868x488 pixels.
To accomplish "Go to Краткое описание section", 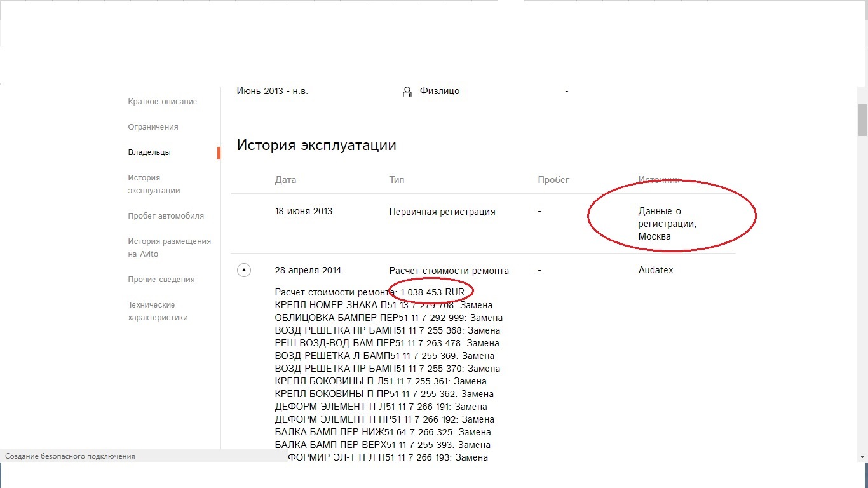I will pos(162,102).
